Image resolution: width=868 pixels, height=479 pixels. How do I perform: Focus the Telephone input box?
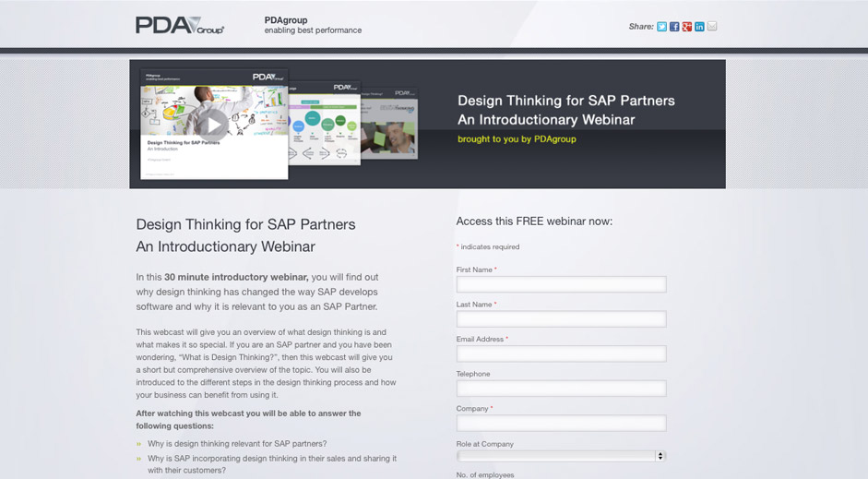tap(561, 389)
